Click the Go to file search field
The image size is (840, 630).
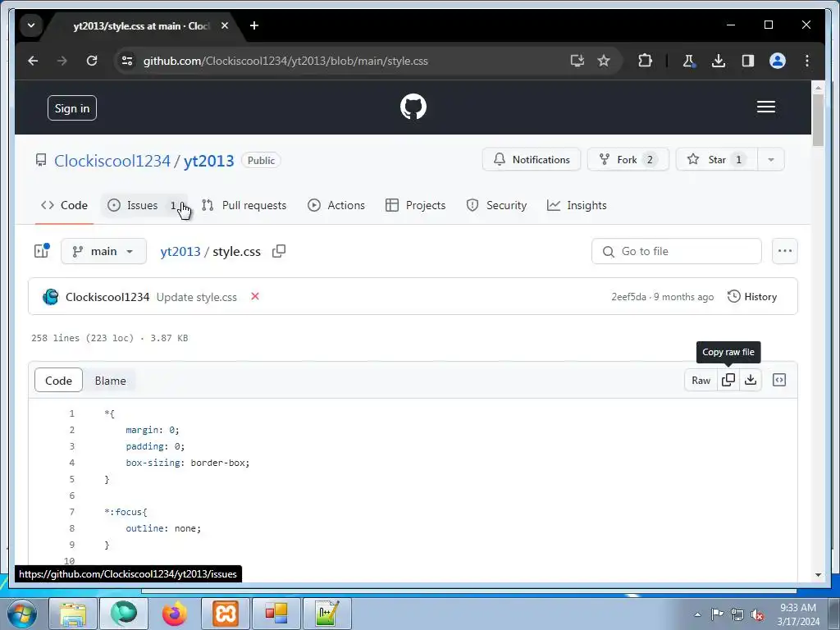tap(676, 251)
